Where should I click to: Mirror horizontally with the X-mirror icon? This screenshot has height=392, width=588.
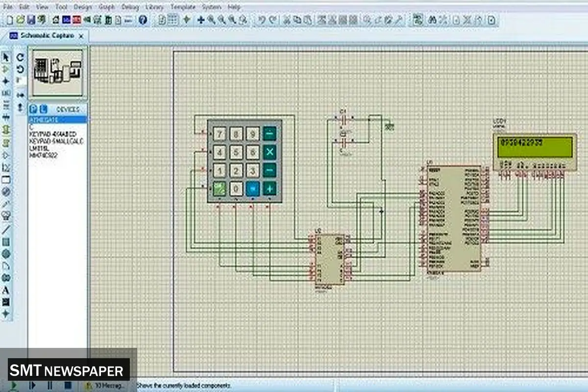[x=20, y=94]
